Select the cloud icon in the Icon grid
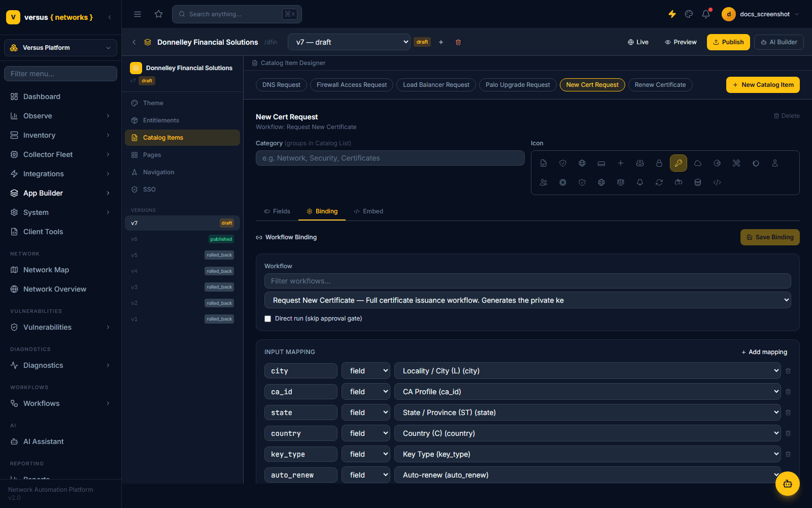 coord(698,163)
